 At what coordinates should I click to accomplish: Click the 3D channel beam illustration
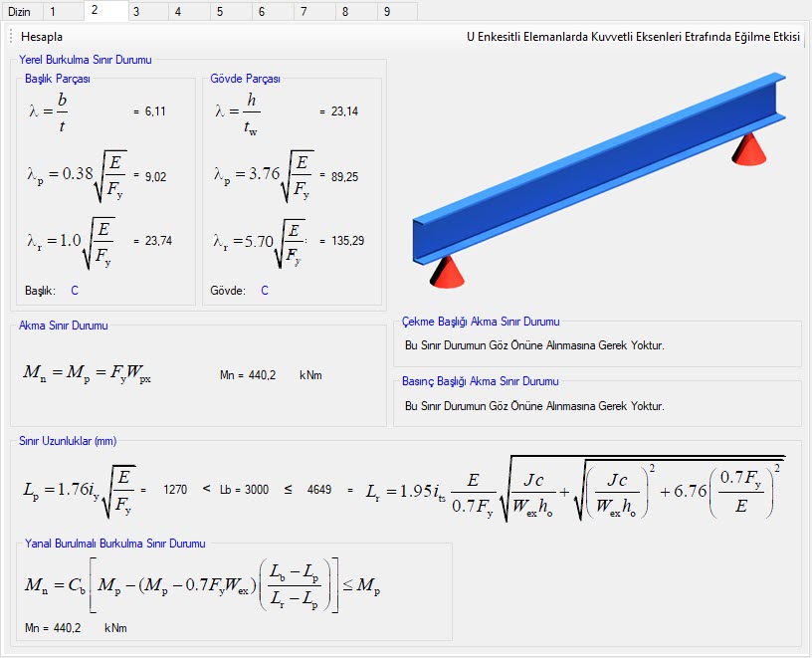(x=599, y=180)
